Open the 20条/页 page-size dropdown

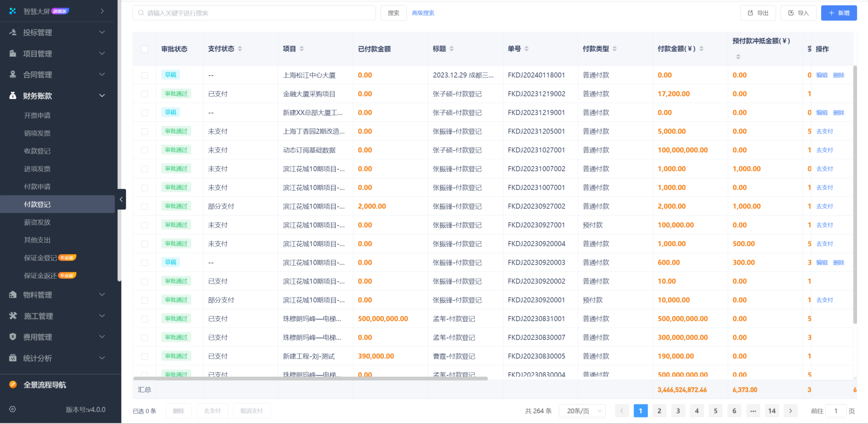click(x=582, y=410)
